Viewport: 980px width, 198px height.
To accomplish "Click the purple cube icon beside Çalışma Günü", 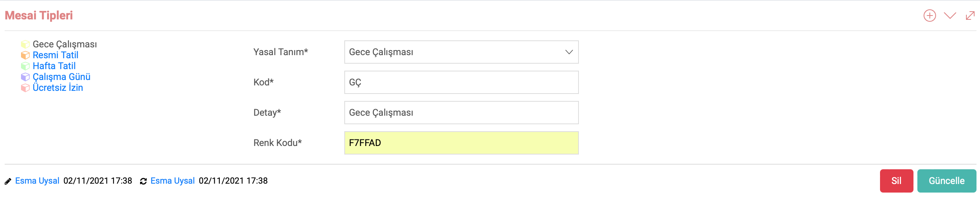I will 25,77.
